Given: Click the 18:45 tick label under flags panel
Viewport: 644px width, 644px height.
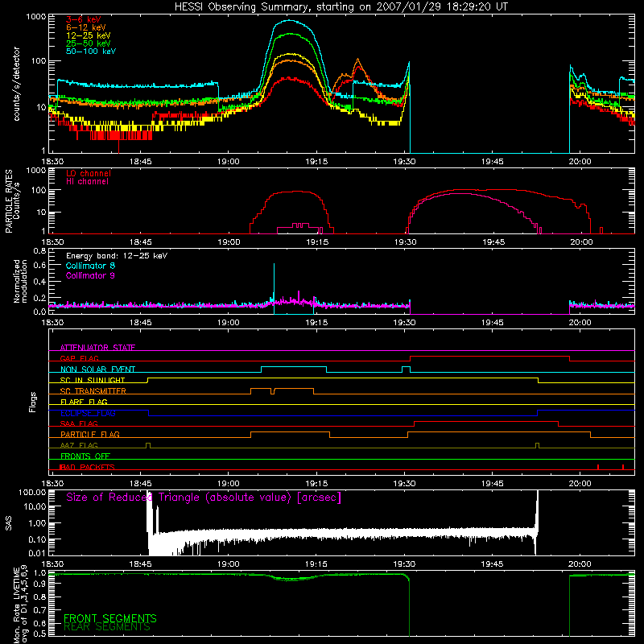Looking at the screenshot, I should pos(140,484).
